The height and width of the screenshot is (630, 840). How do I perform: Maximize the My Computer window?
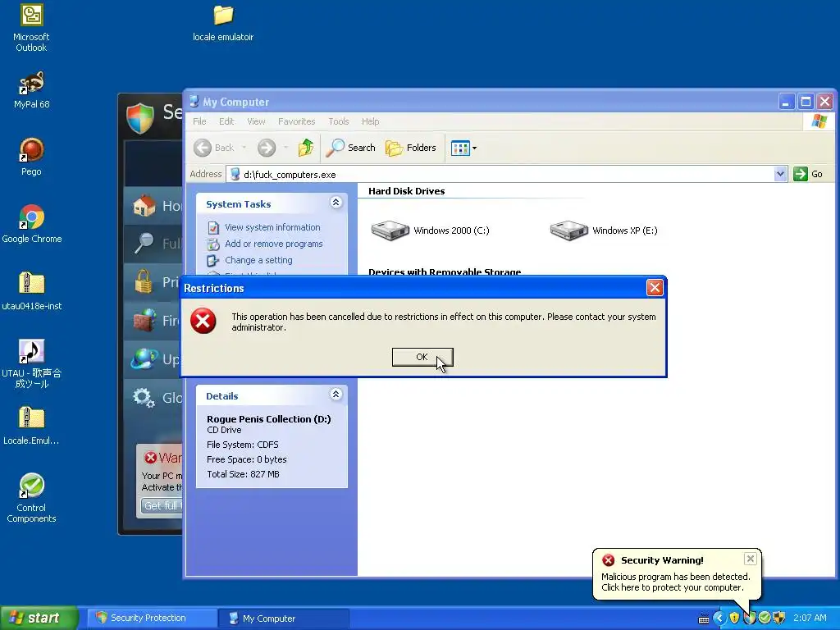(x=806, y=101)
